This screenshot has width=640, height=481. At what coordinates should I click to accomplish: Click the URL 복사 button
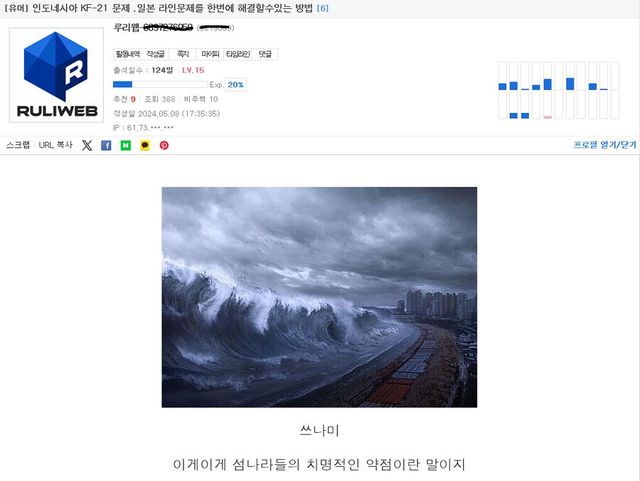point(56,145)
